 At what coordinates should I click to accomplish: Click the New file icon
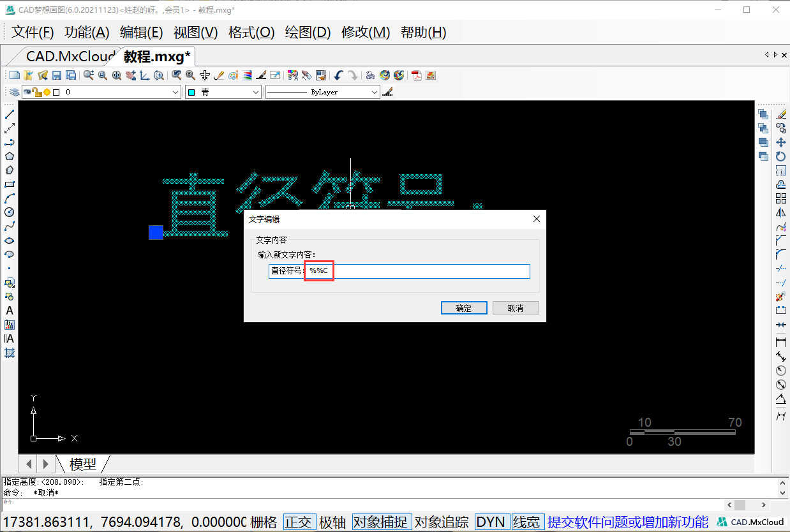click(x=14, y=75)
